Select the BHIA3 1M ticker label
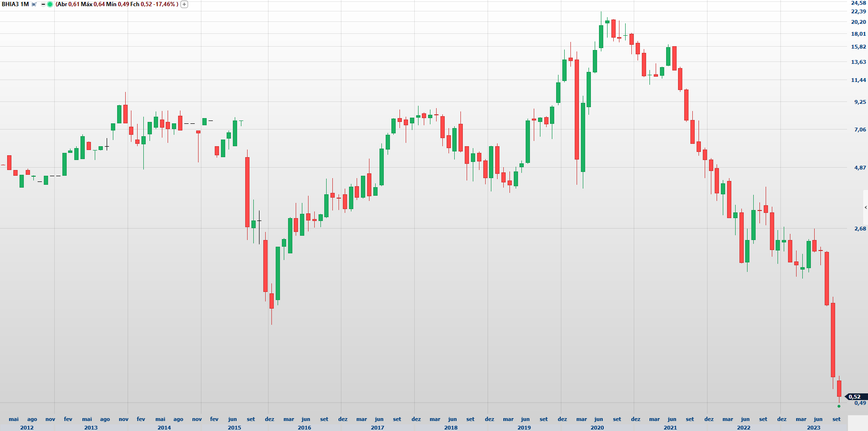 click(15, 4)
